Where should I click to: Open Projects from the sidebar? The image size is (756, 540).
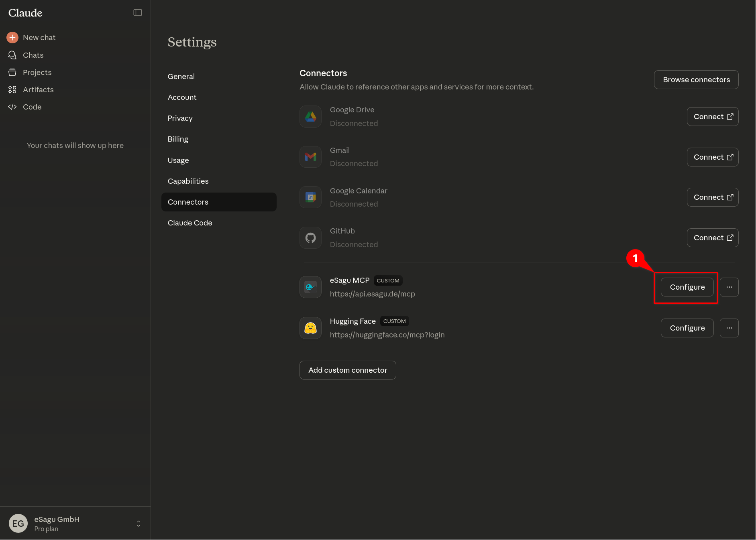click(37, 72)
